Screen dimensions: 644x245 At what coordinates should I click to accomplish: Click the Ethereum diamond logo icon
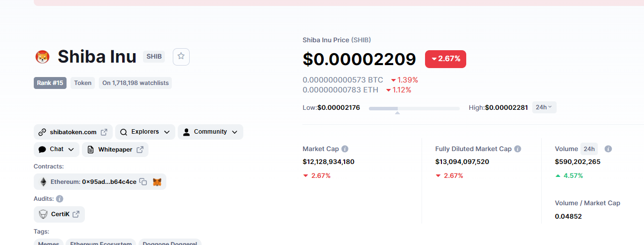pos(43,182)
